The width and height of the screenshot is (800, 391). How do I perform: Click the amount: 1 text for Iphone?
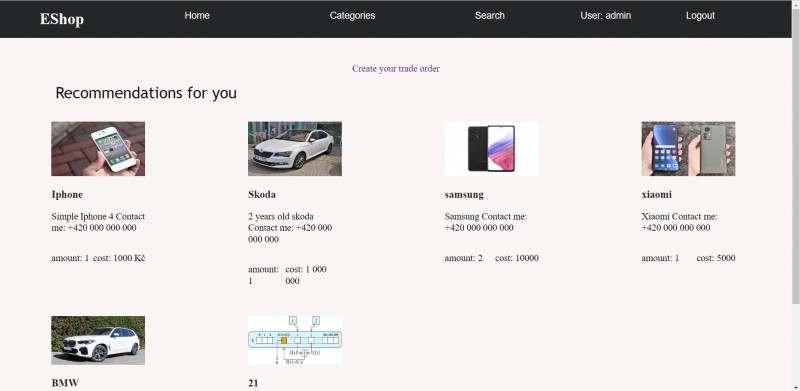point(70,258)
